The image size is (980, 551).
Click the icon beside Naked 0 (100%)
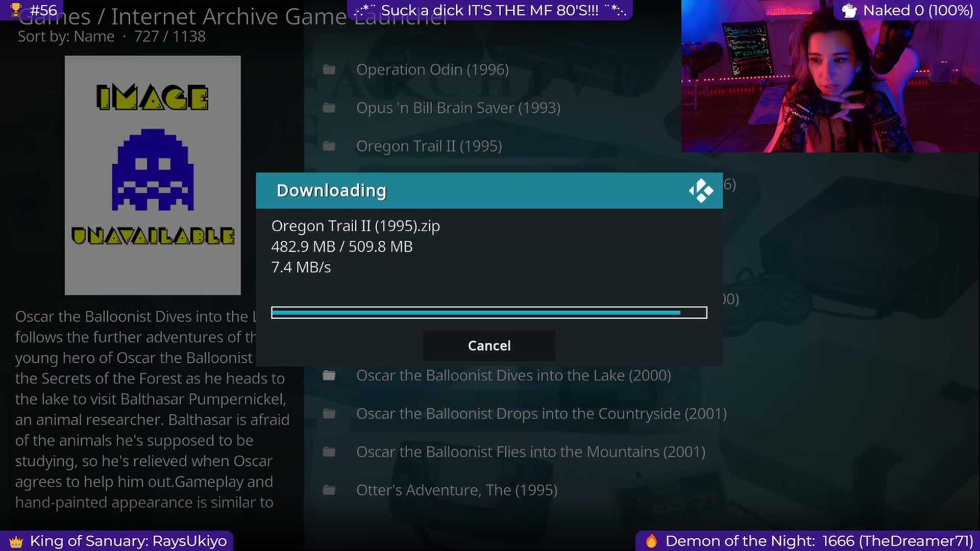(849, 10)
